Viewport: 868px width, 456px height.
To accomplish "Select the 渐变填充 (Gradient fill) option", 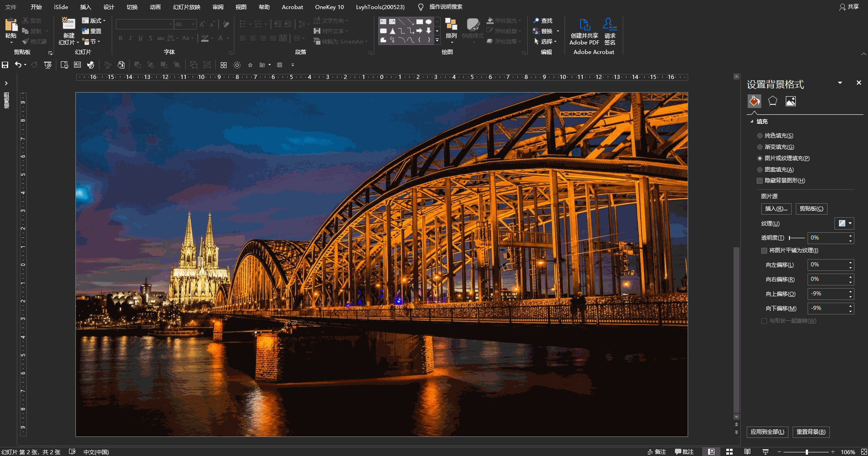I will pos(760,147).
